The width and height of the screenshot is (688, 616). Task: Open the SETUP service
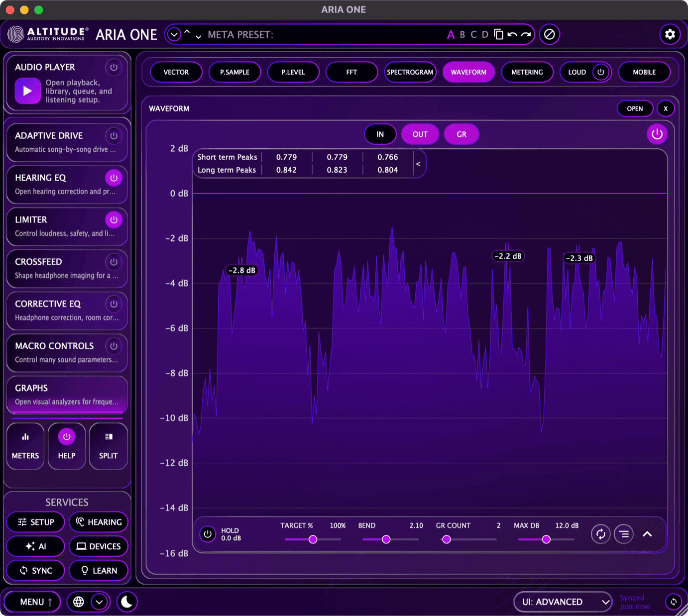[36, 522]
